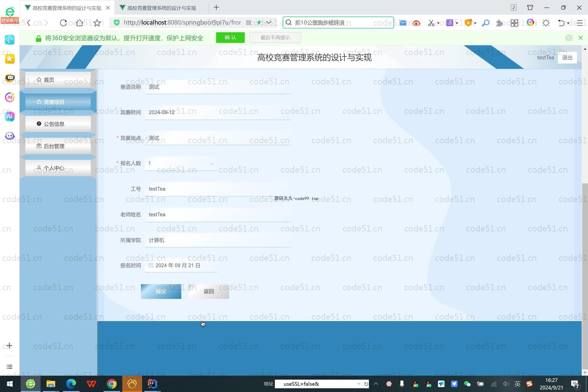This screenshot has height=392, width=588.
Task: Open the sidebar list icon at bottom
Action: coord(9,367)
